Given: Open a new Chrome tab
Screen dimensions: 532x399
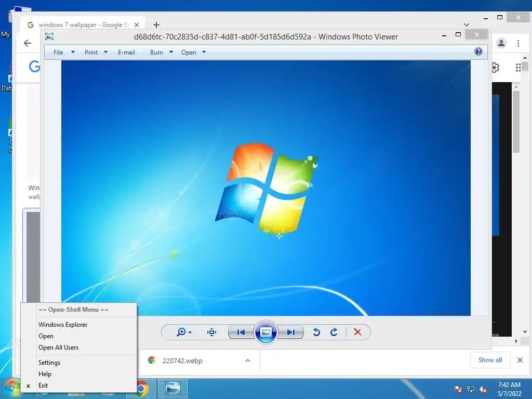Looking at the screenshot, I should click(x=156, y=25).
